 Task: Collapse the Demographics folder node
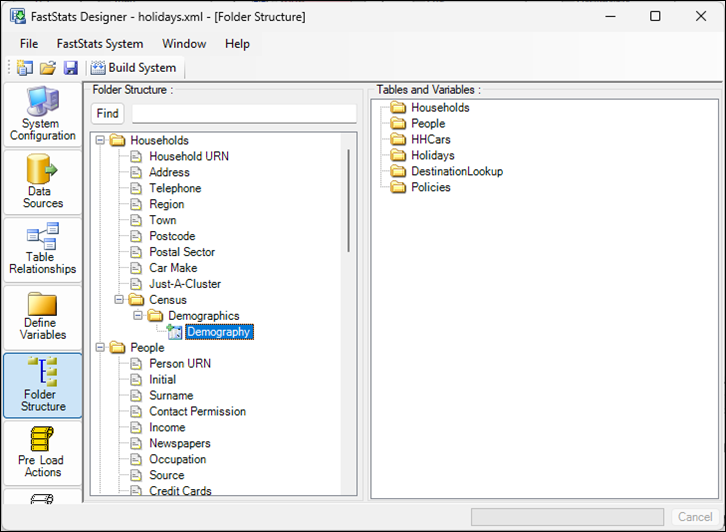[x=138, y=316]
